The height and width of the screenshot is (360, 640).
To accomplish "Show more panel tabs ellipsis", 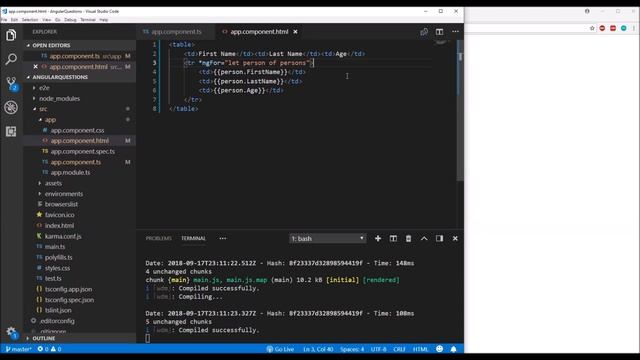I will [222, 238].
